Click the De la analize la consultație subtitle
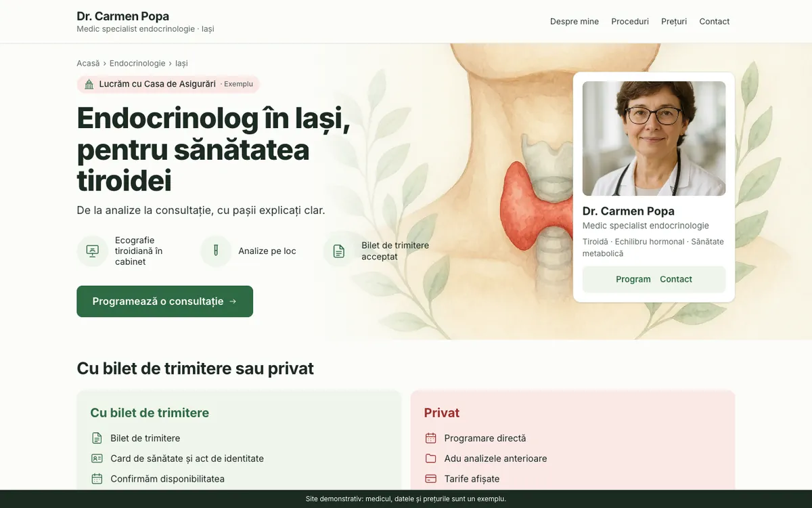This screenshot has width=812, height=508. 201,210
